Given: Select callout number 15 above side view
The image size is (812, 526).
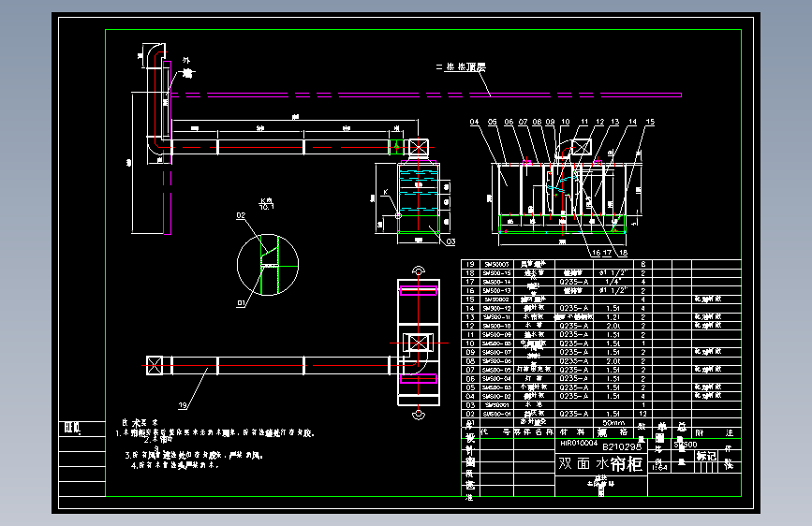Looking at the screenshot, I should pyautogui.click(x=650, y=122).
